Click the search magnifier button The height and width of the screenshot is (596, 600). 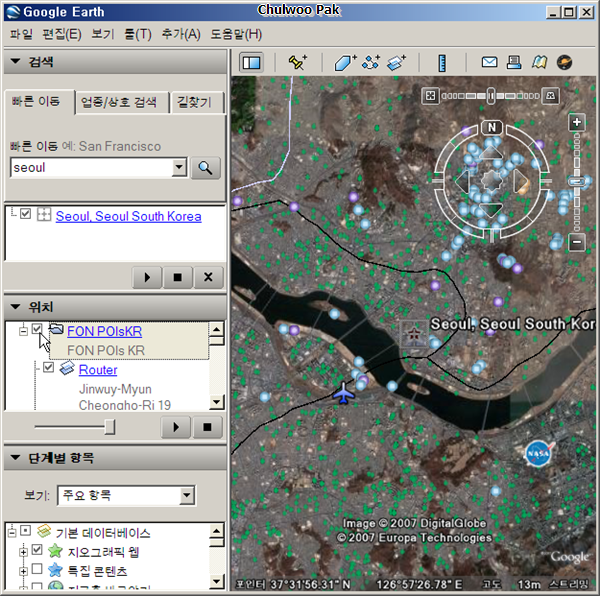[x=205, y=168]
